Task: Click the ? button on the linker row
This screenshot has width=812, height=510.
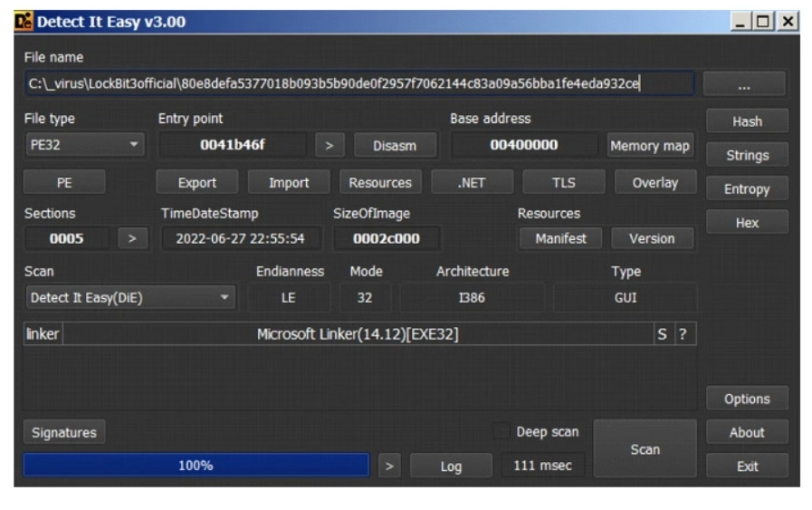Action: [683, 334]
